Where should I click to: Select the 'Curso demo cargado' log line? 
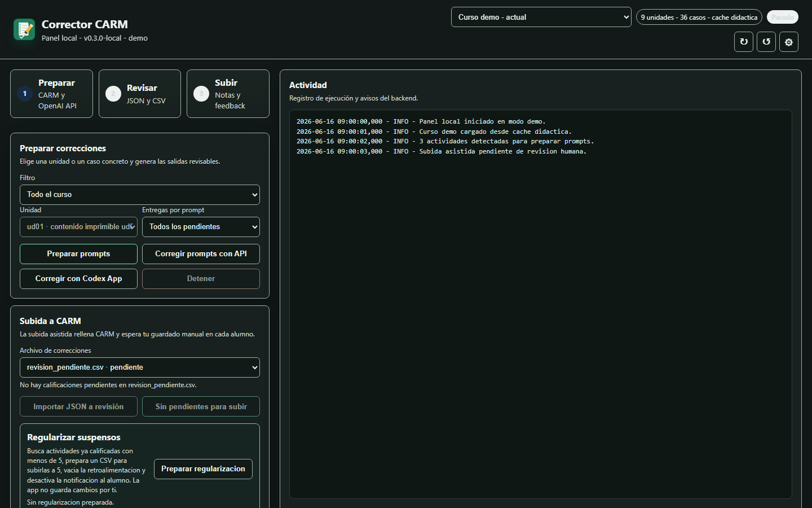[x=434, y=132]
